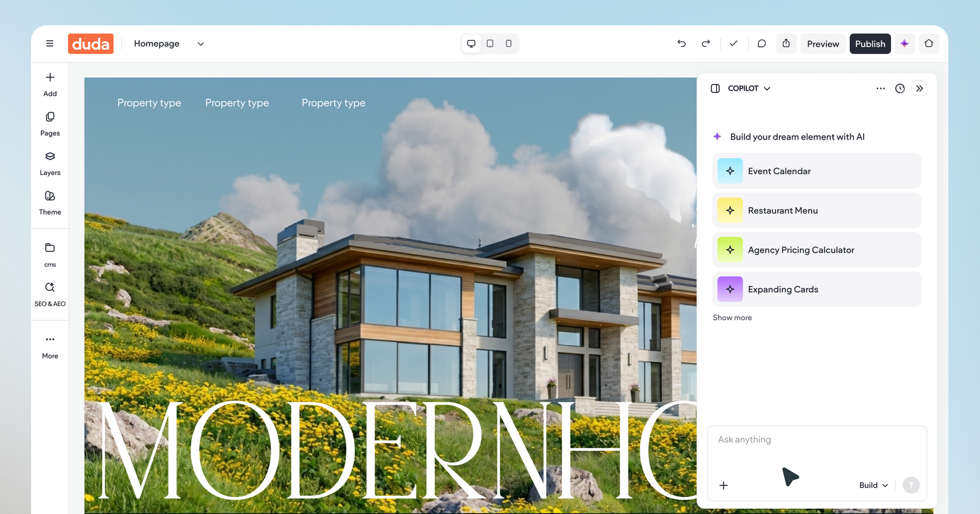Click the second Property type nav item
980x514 pixels.
tap(237, 103)
